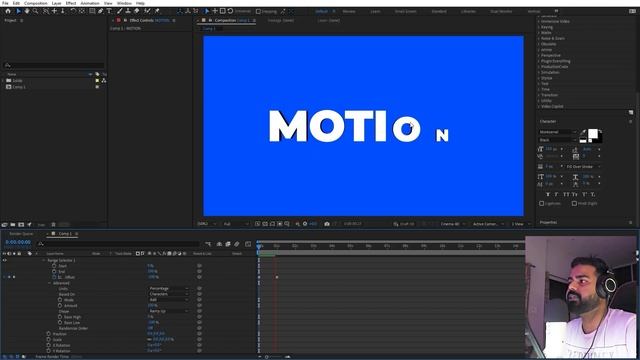640x360 pixels.
Task: Toggle stopwatch for Amount property
Action: pos(60,305)
